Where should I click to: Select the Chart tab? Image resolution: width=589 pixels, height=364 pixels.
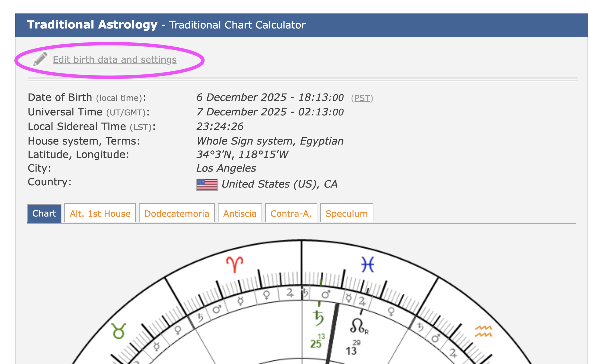pyautogui.click(x=44, y=213)
